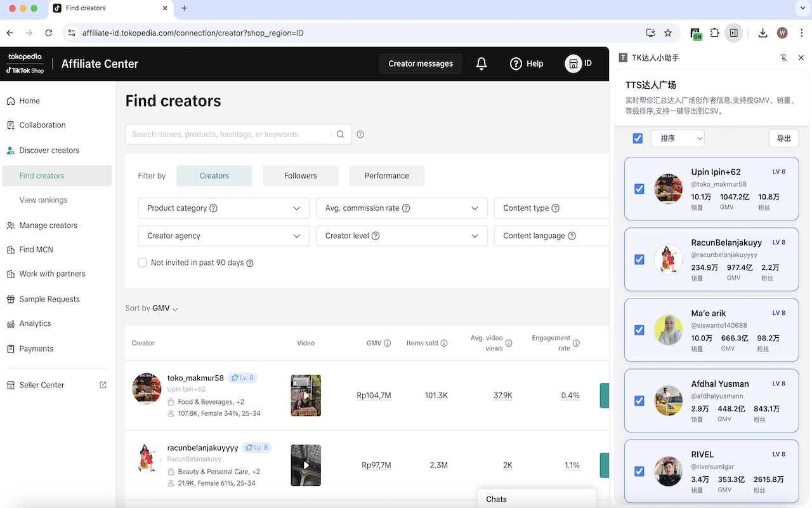Image resolution: width=812 pixels, height=508 pixels.
Task: Toggle the select-all checkbox in TTS panel
Action: (x=638, y=138)
